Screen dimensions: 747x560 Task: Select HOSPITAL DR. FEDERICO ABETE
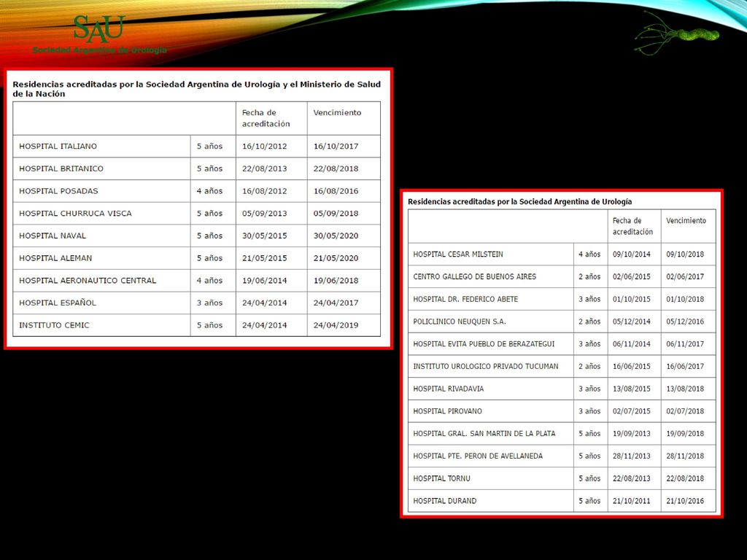pyautogui.click(x=465, y=299)
